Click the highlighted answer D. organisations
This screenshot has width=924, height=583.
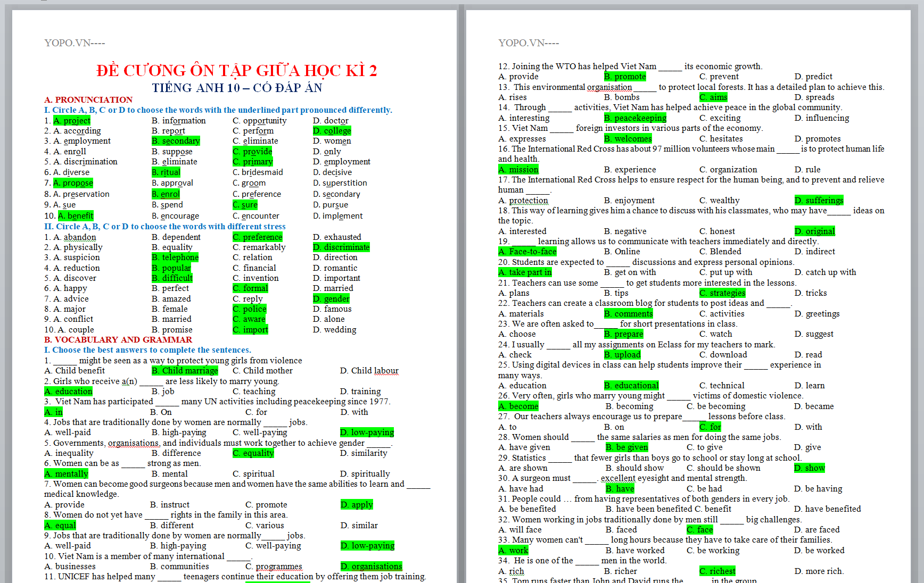[x=371, y=567]
